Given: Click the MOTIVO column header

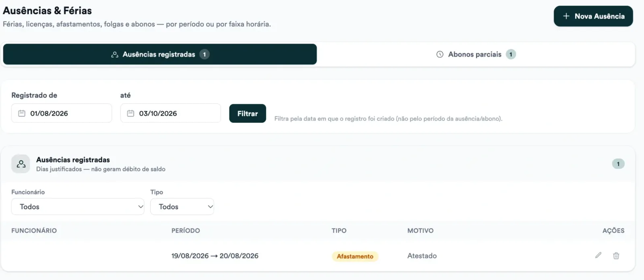Looking at the screenshot, I should [x=420, y=231].
